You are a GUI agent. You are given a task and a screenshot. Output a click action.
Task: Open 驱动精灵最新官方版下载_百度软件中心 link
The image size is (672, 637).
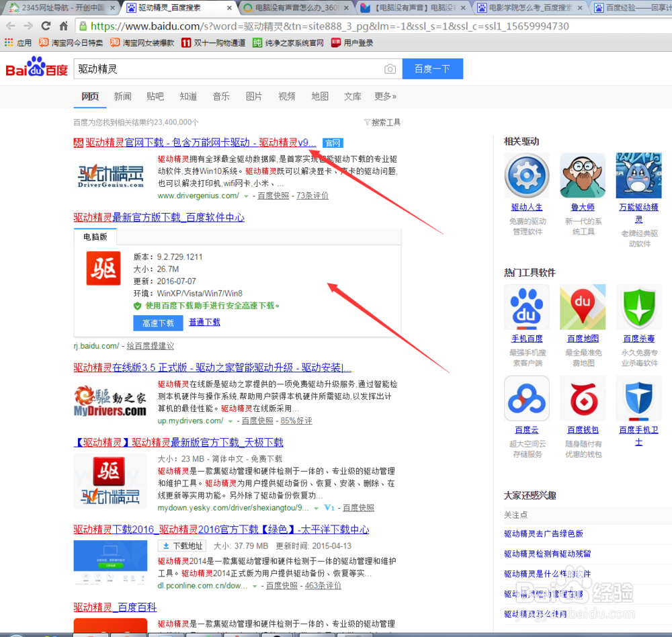[159, 217]
